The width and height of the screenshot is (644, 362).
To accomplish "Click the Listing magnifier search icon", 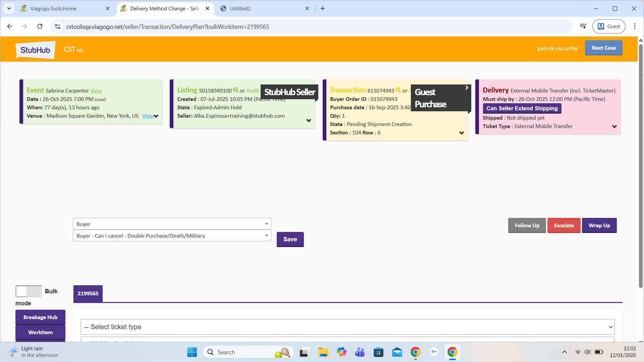I will [236, 90].
